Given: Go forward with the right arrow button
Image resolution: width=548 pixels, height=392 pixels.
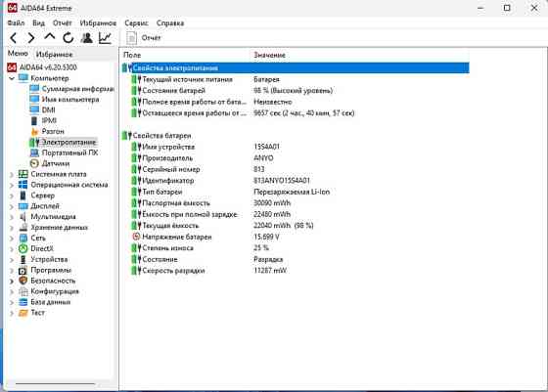Looking at the screenshot, I should pos(31,38).
